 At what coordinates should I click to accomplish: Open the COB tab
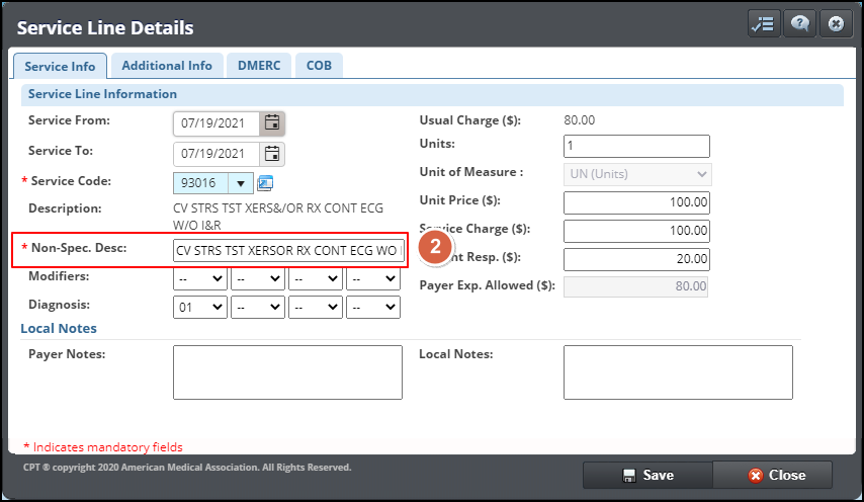(320, 66)
